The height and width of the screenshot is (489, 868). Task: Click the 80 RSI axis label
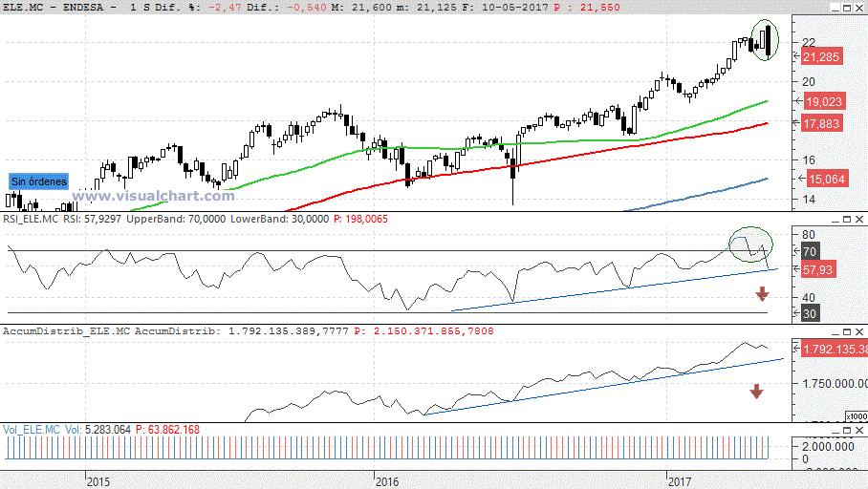pyautogui.click(x=809, y=235)
